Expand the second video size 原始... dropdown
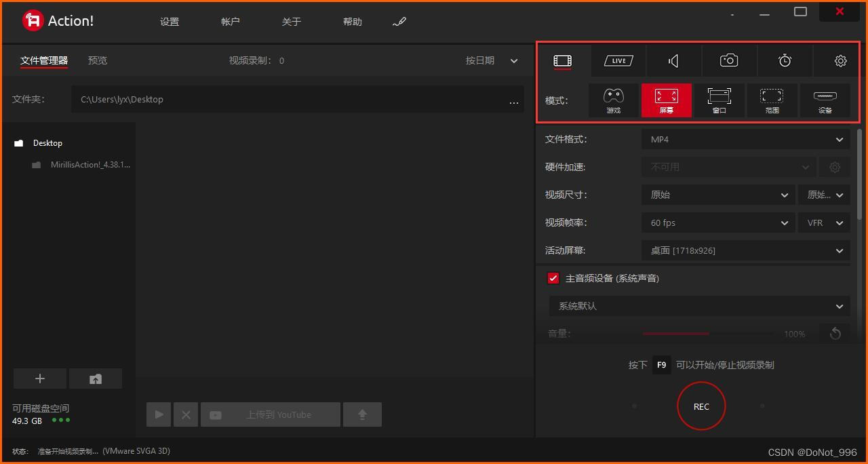This screenshot has width=868, height=464. [825, 195]
